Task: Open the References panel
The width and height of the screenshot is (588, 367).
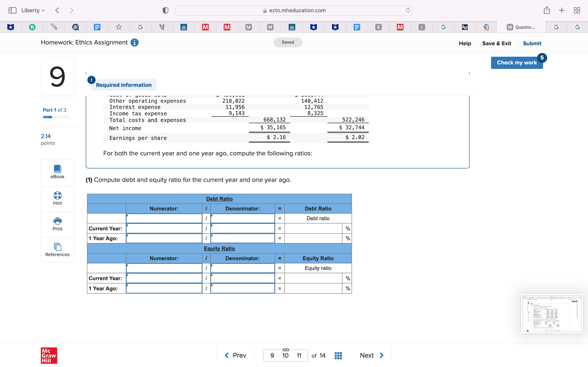Action: click(57, 250)
